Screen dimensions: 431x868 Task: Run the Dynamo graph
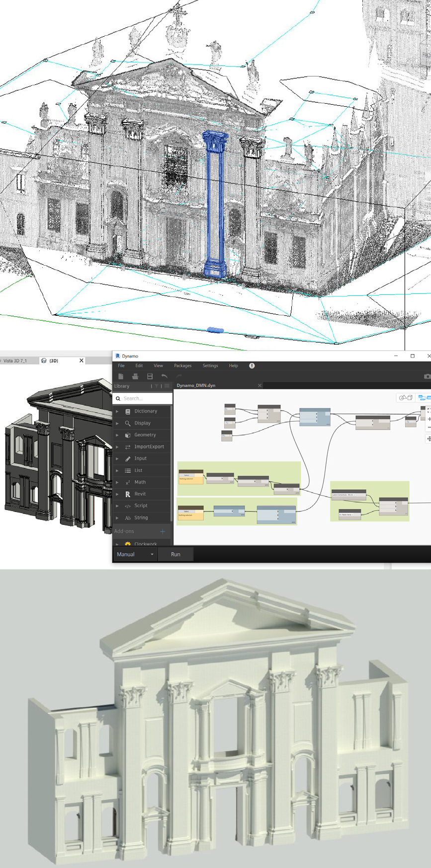tap(175, 554)
